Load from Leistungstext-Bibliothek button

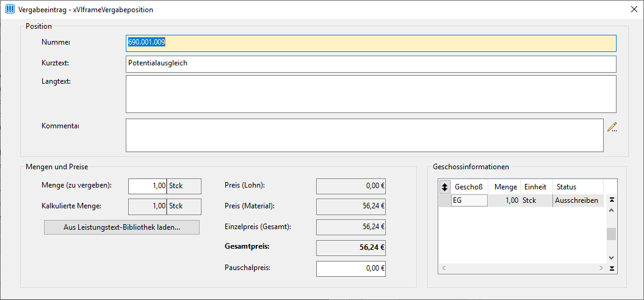pyautogui.click(x=121, y=227)
